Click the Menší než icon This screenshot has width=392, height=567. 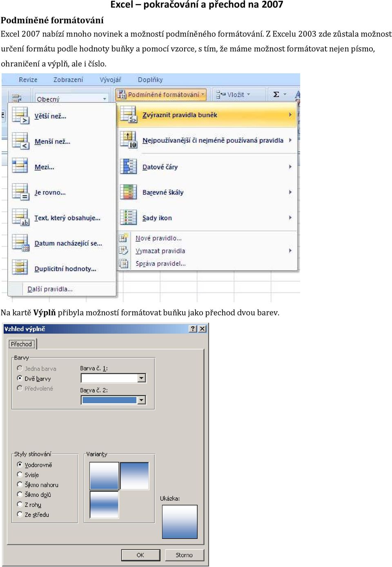point(20,141)
